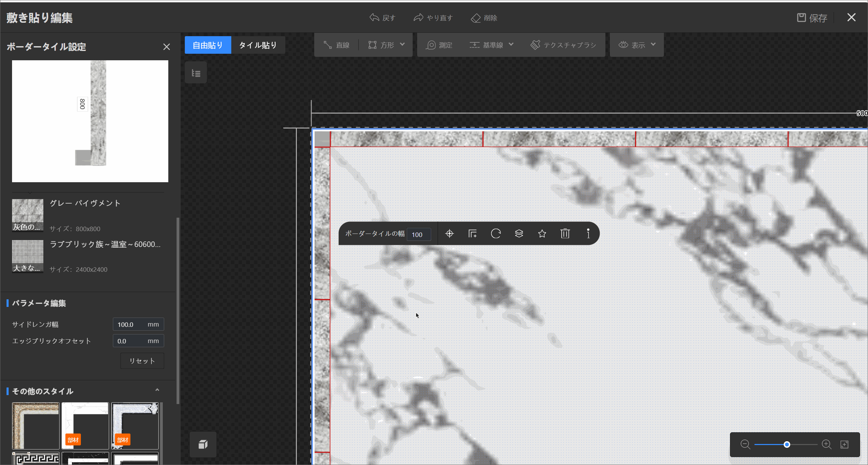Image resolution: width=868 pixels, height=465 pixels.
Task: Click the layers stack icon
Action: [519, 234]
